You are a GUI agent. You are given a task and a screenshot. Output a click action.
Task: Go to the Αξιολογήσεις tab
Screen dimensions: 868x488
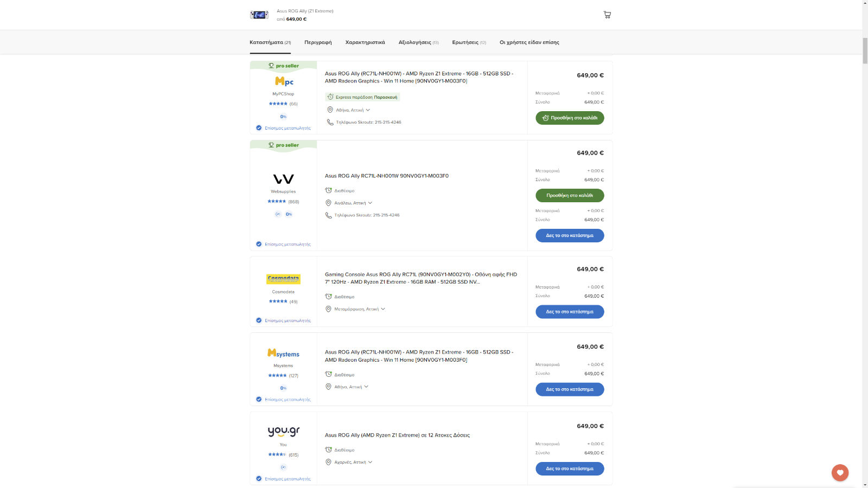418,42
